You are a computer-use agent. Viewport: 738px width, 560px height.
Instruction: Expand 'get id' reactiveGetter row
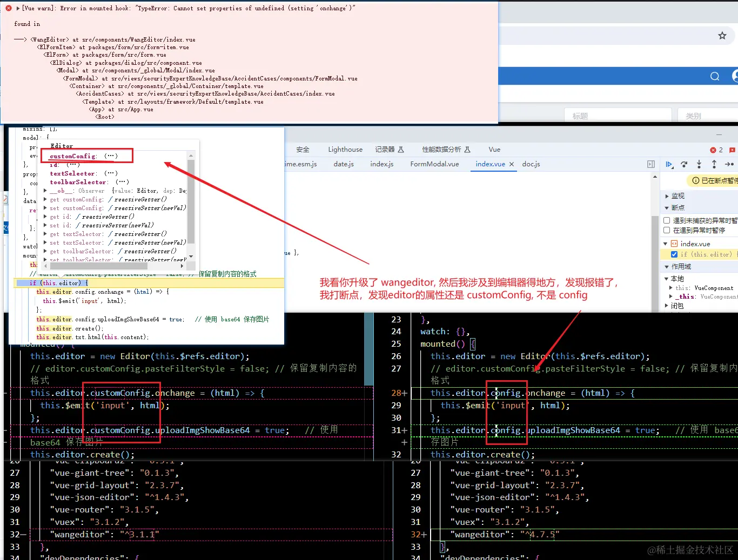tap(45, 217)
